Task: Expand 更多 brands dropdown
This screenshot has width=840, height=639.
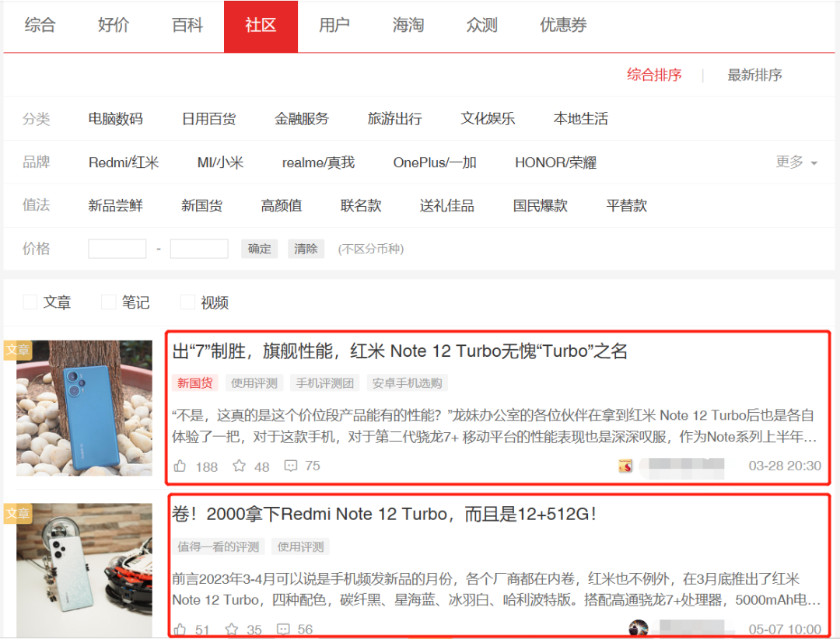Action: pyautogui.click(x=796, y=162)
